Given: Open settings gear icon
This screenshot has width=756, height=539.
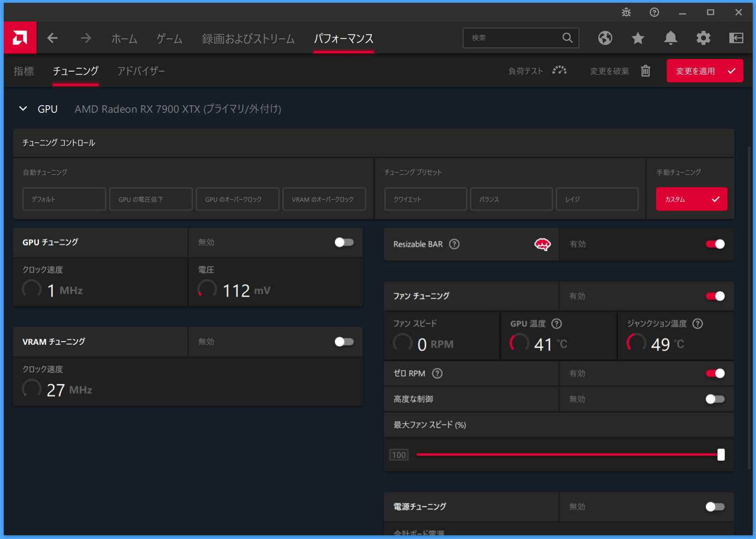Looking at the screenshot, I should [704, 38].
